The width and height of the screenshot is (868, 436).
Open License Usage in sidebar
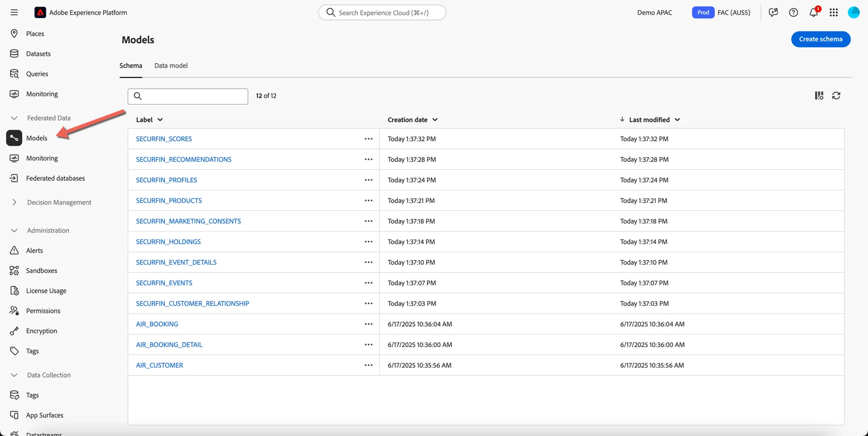[46, 291]
